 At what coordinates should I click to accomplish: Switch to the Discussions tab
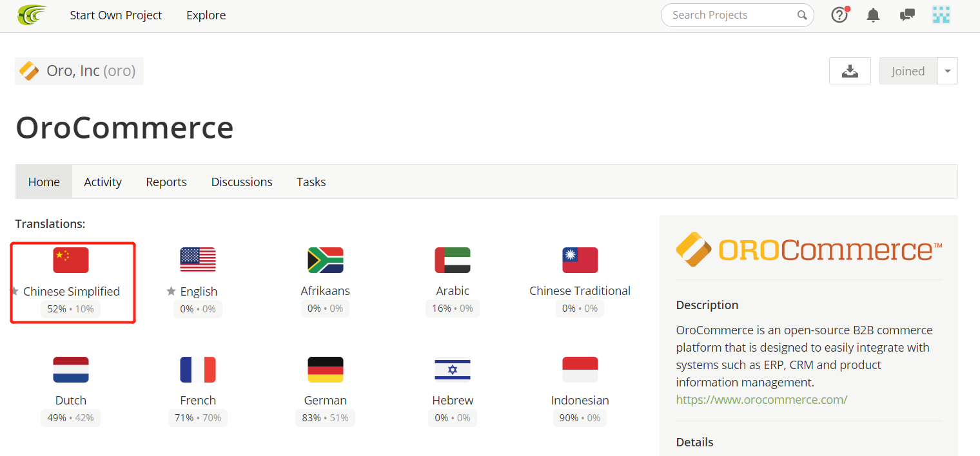(x=242, y=182)
